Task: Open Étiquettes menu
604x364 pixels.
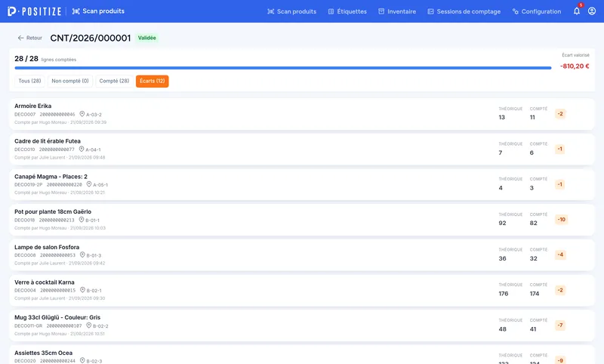Action: tap(347, 11)
